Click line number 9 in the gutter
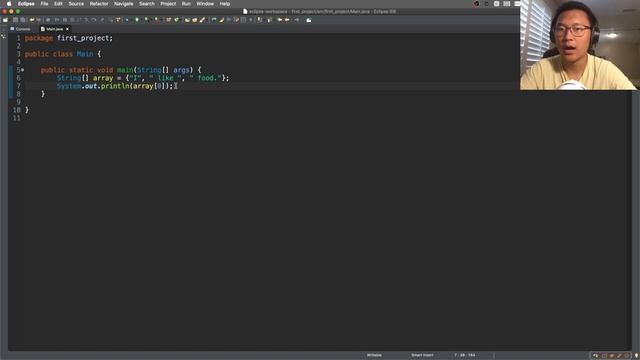Screen dimensions: 640x360 pyautogui.click(x=18, y=102)
